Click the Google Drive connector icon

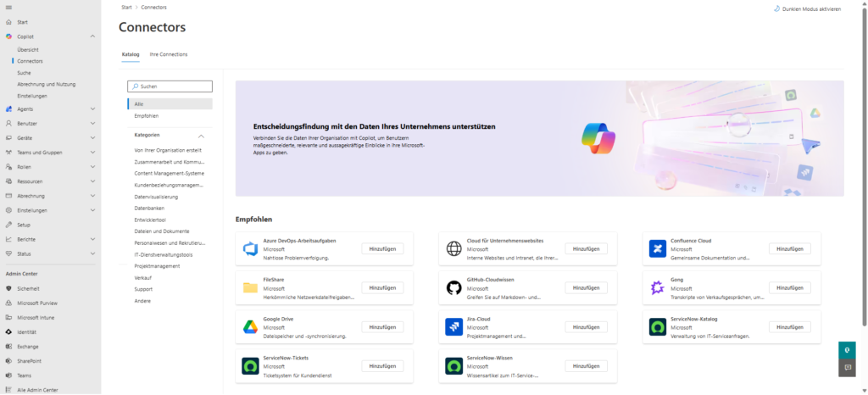point(250,326)
